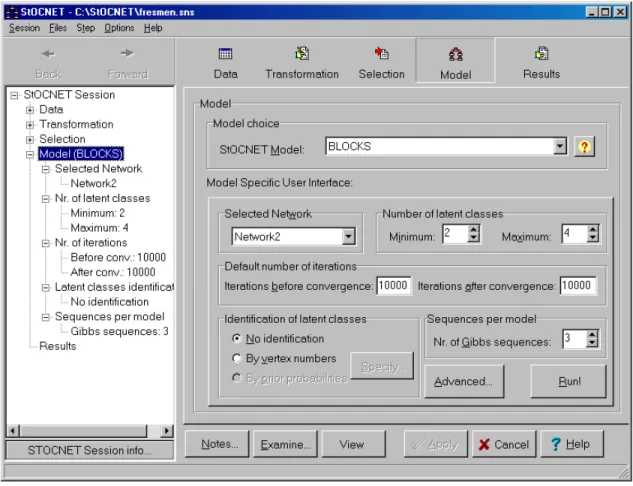Collapse the StOCNET Session tree root

[14, 95]
